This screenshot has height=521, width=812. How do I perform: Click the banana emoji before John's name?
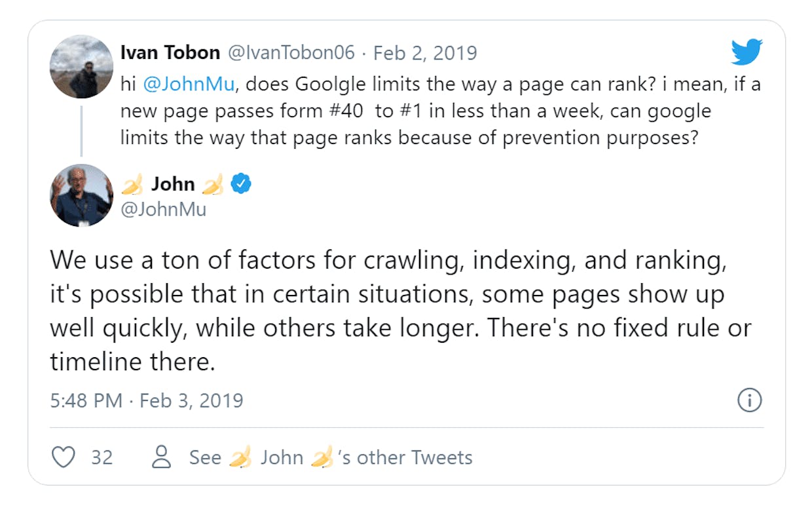pyautogui.click(x=132, y=185)
